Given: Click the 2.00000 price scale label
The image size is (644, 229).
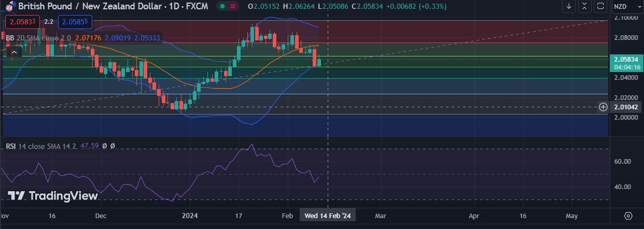Looking at the screenshot, I should point(625,118).
